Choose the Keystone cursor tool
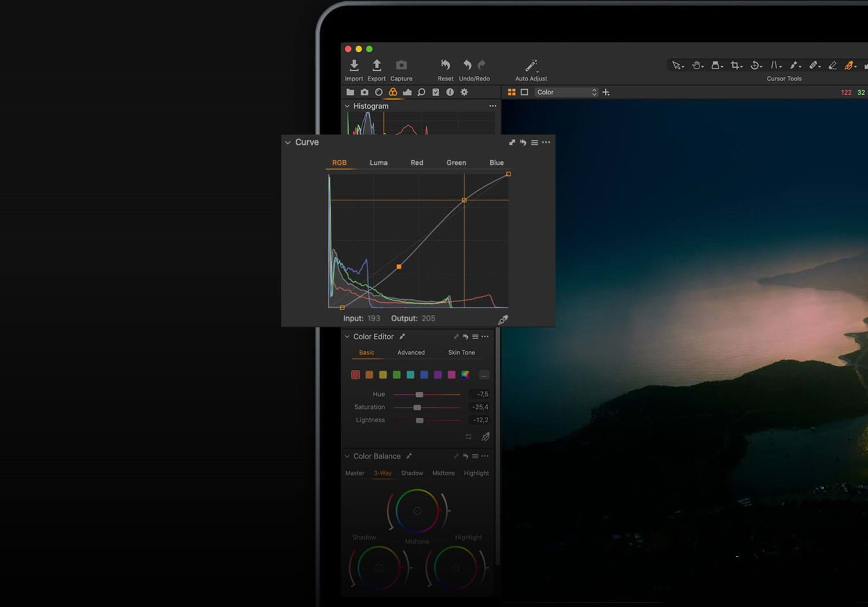The image size is (868, 607). click(x=775, y=65)
